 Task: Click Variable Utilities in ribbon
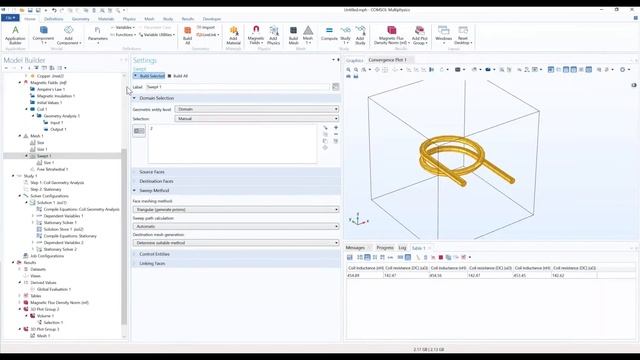pyautogui.click(x=158, y=35)
